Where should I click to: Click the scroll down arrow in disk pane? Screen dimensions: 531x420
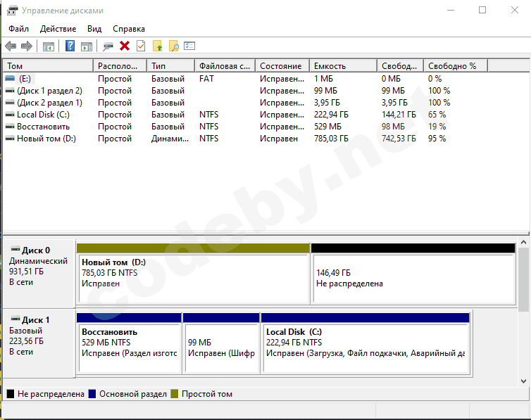(523, 381)
